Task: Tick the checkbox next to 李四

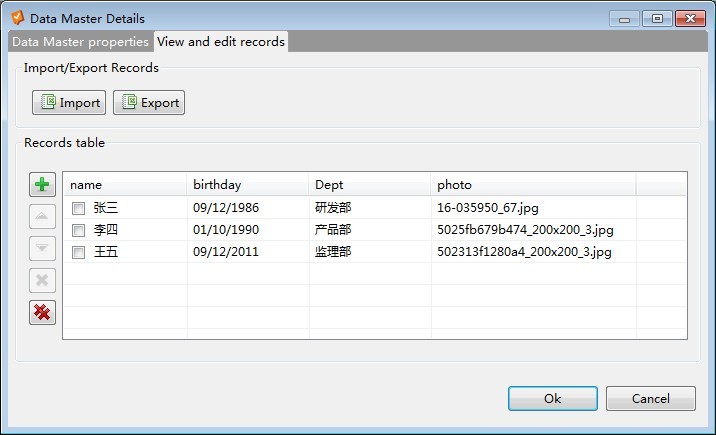Action: (x=79, y=231)
